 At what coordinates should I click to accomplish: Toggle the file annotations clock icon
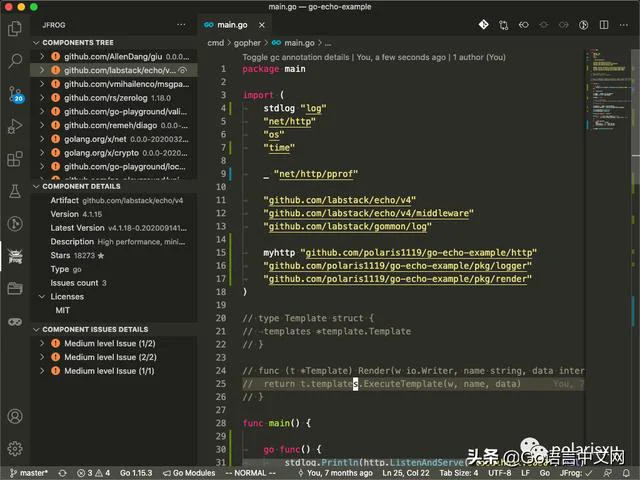tap(584, 25)
